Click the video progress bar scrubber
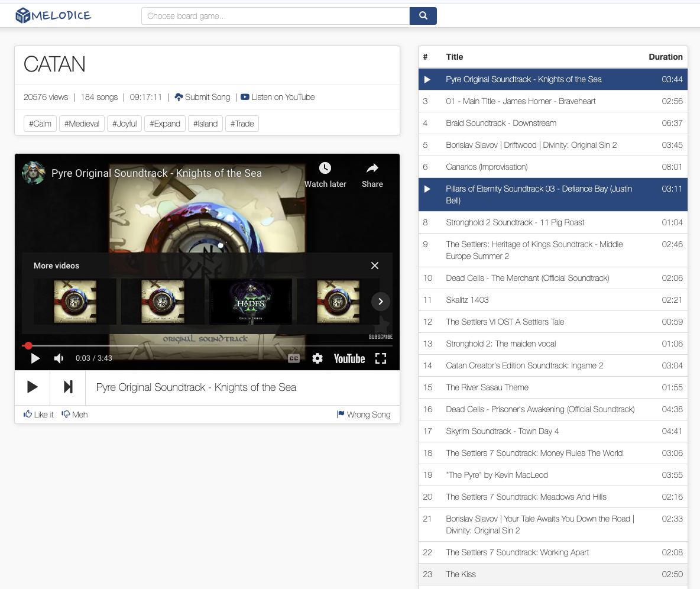The image size is (700, 589). click(28, 345)
